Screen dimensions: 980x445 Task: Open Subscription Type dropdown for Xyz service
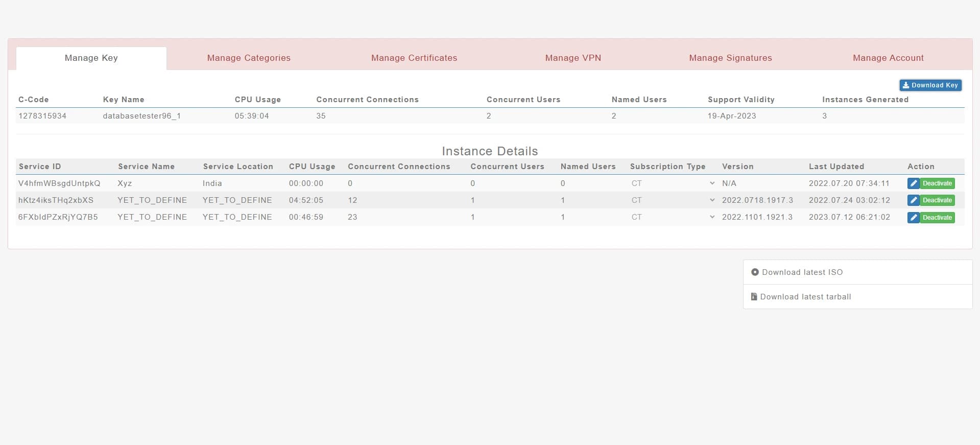[673, 183]
